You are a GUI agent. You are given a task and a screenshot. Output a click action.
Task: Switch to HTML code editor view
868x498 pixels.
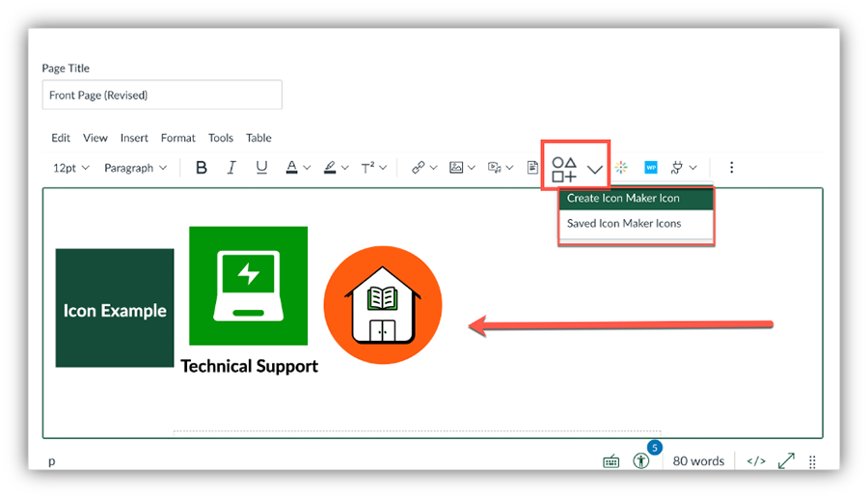pos(756,461)
